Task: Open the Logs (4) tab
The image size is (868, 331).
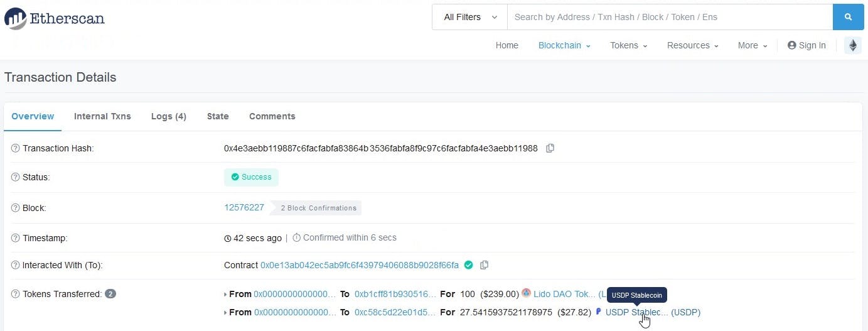Action: click(x=168, y=116)
